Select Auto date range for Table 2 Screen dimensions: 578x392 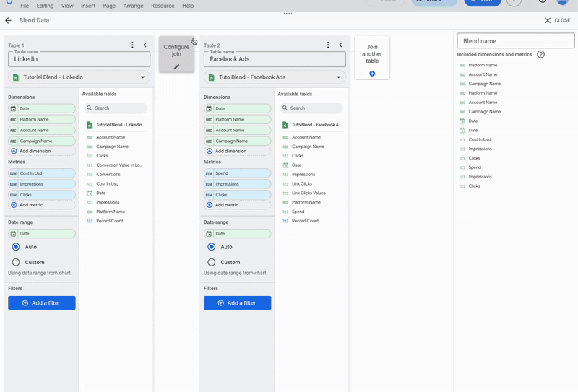[212, 247]
